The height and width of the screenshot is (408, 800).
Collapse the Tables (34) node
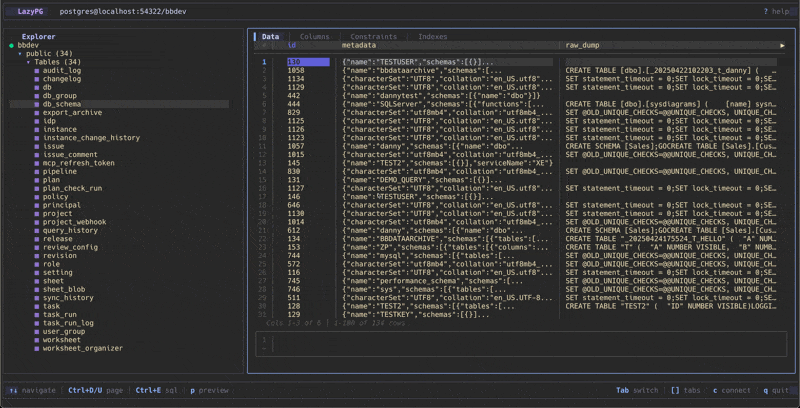click(29, 62)
